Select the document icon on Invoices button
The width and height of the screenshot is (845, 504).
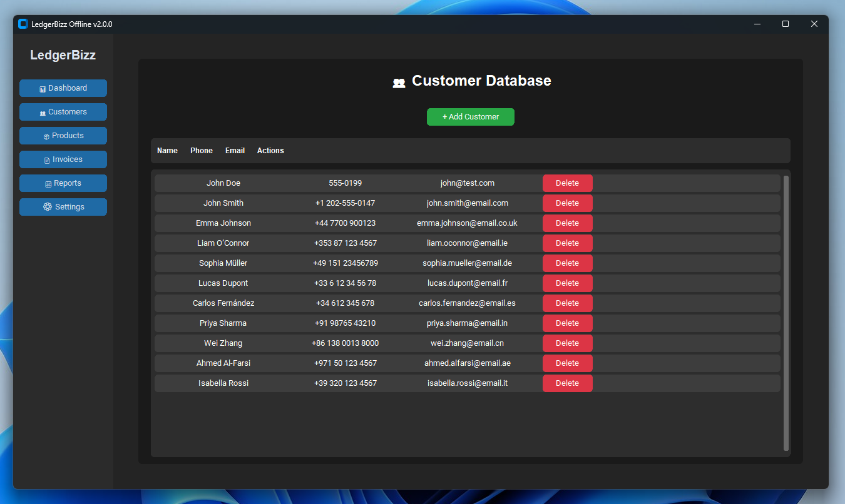[46, 159]
